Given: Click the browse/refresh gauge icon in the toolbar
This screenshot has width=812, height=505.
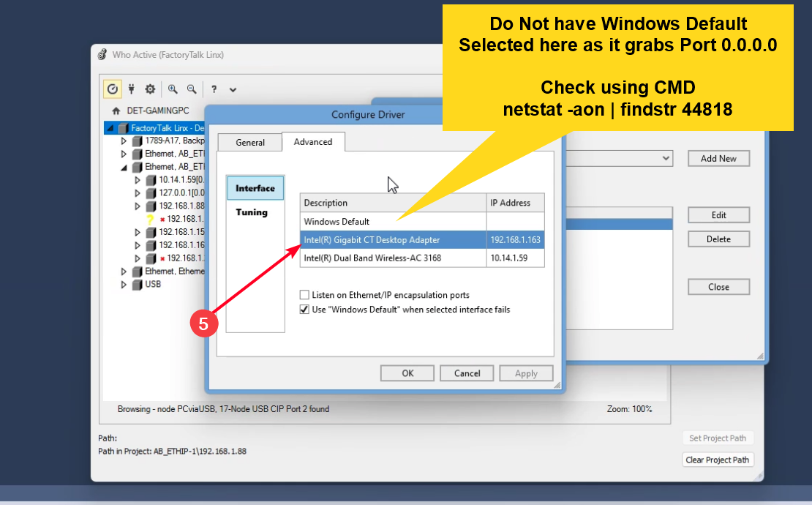Looking at the screenshot, I should 113,89.
